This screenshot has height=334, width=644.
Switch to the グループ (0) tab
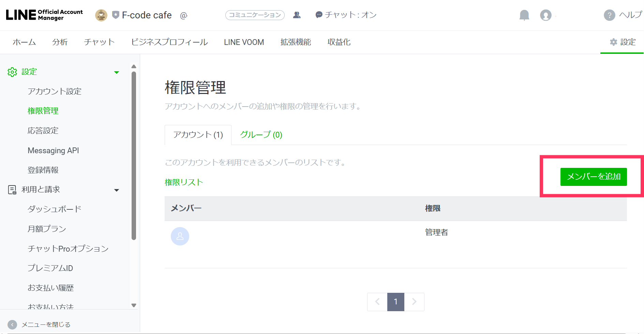coord(261,135)
